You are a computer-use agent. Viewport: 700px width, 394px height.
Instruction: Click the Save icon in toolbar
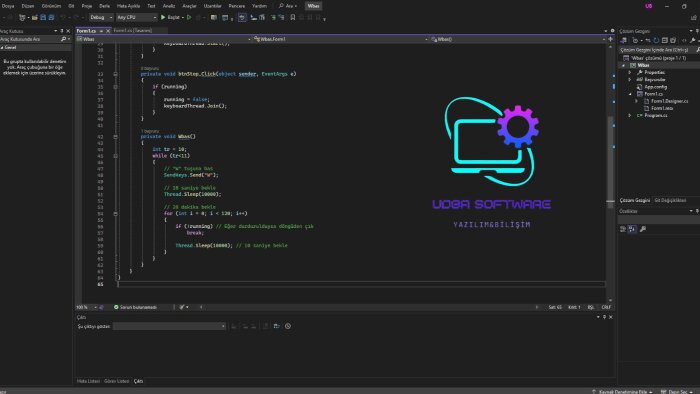[43, 17]
